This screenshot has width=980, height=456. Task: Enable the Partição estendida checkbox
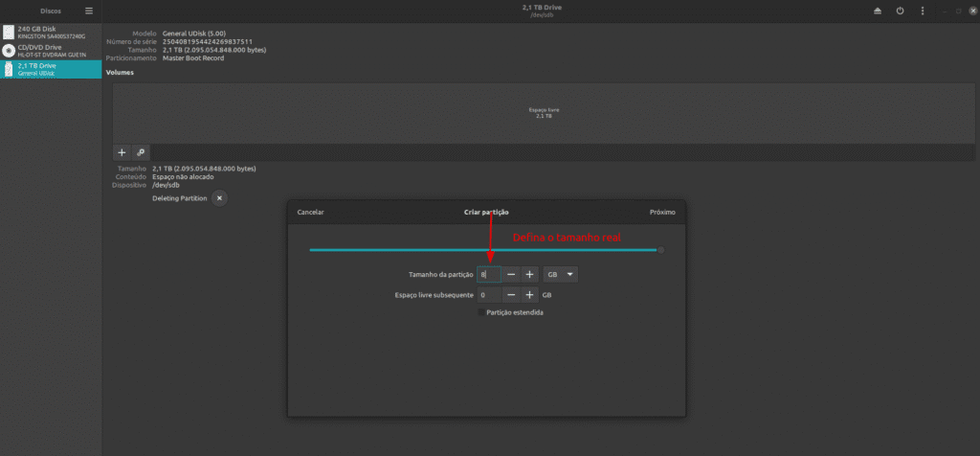(481, 312)
